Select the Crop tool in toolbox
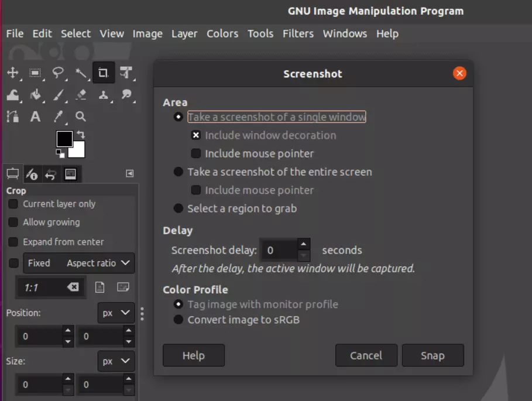The image size is (532, 401). point(104,73)
